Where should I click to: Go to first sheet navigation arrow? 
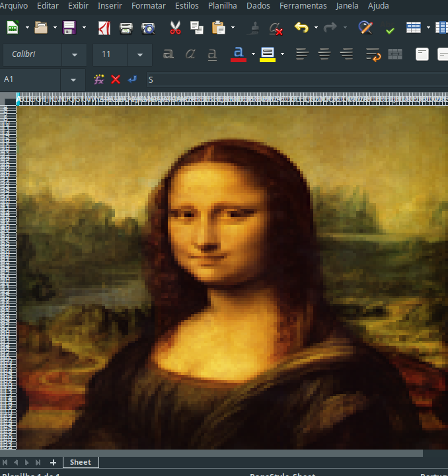(x=5, y=462)
